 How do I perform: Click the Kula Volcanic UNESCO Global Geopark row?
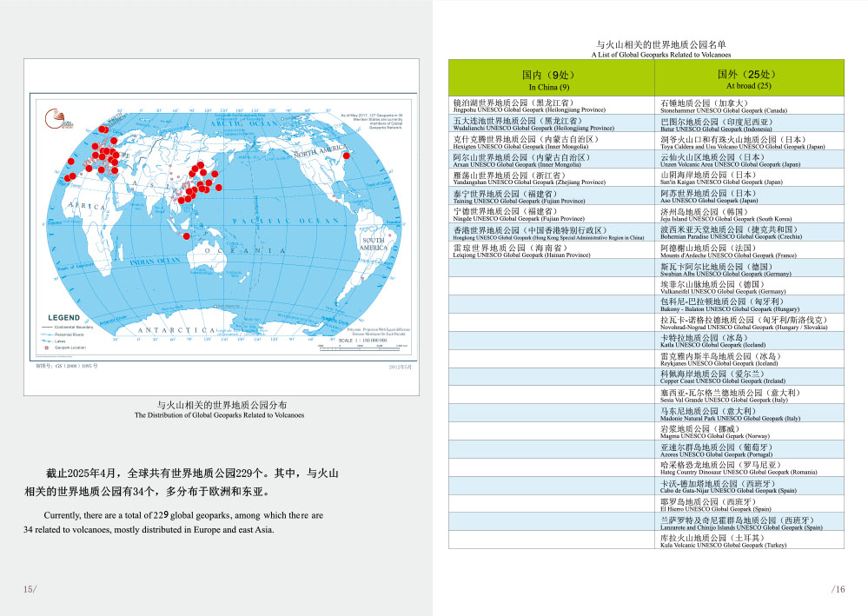pyautogui.click(x=748, y=541)
